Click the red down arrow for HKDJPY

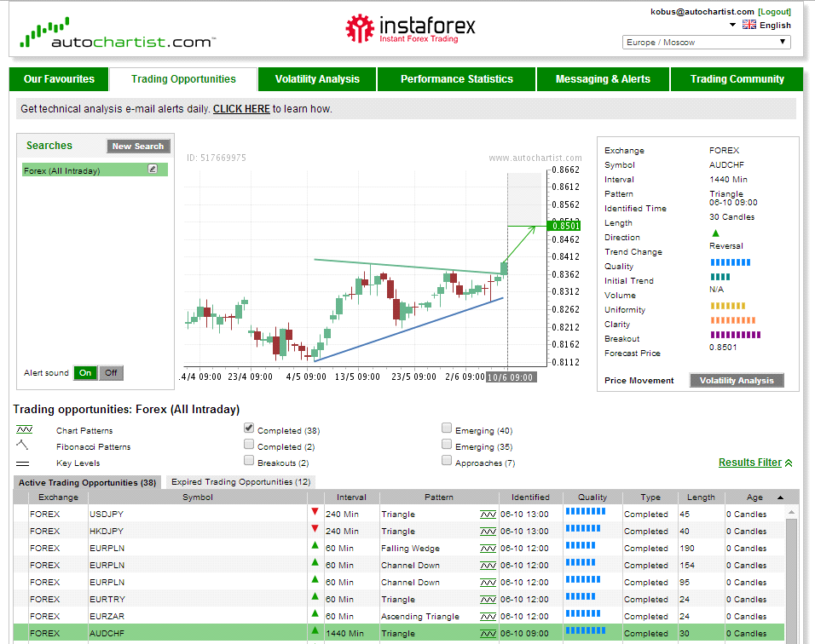pos(315,529)
